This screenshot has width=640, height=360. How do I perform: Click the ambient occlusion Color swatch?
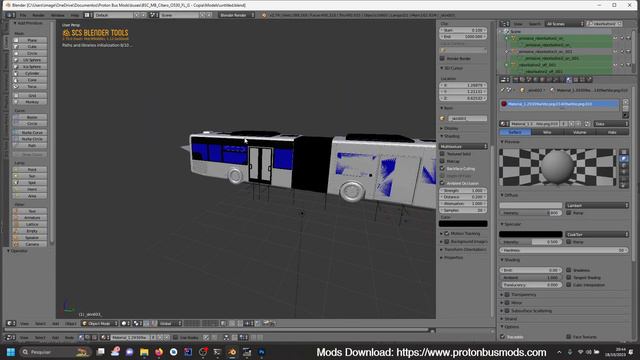(x=463, y=224)
